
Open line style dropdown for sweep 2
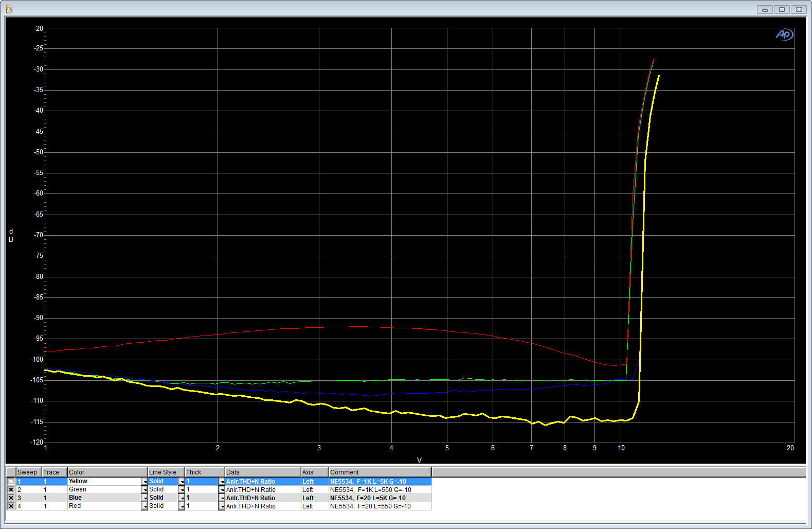click(x=182, y=490)
